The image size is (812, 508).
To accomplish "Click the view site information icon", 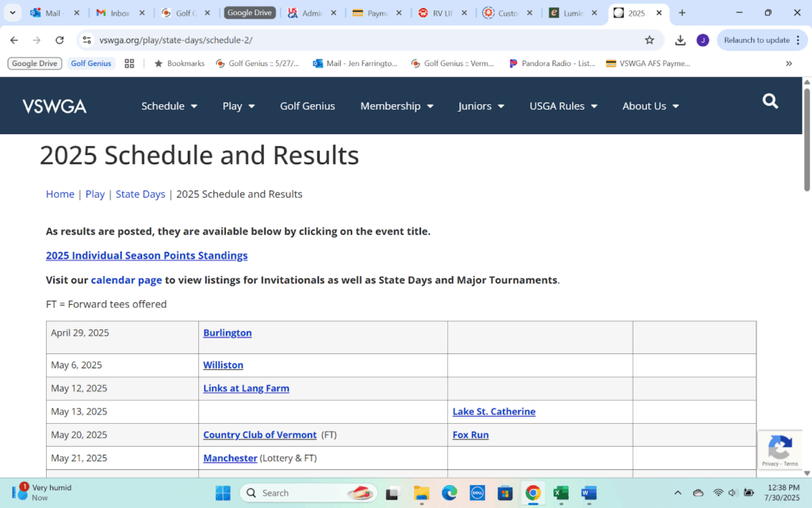I will click(86, 40).
